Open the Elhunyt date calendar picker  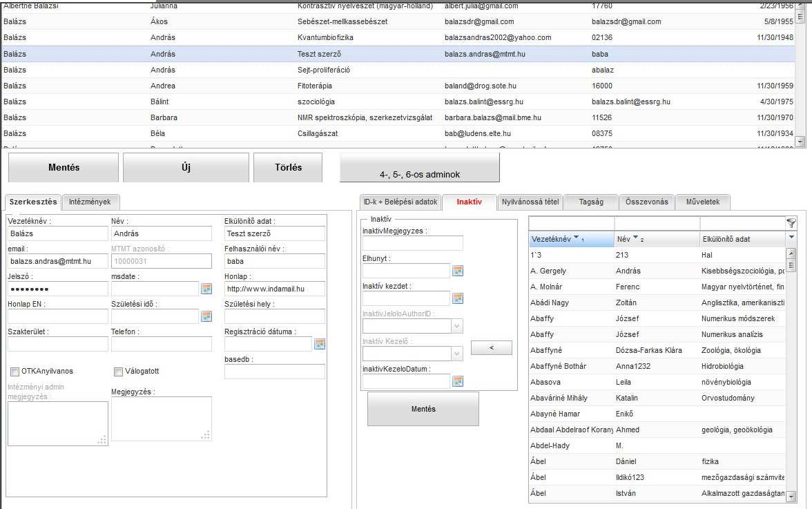point(457,271)
